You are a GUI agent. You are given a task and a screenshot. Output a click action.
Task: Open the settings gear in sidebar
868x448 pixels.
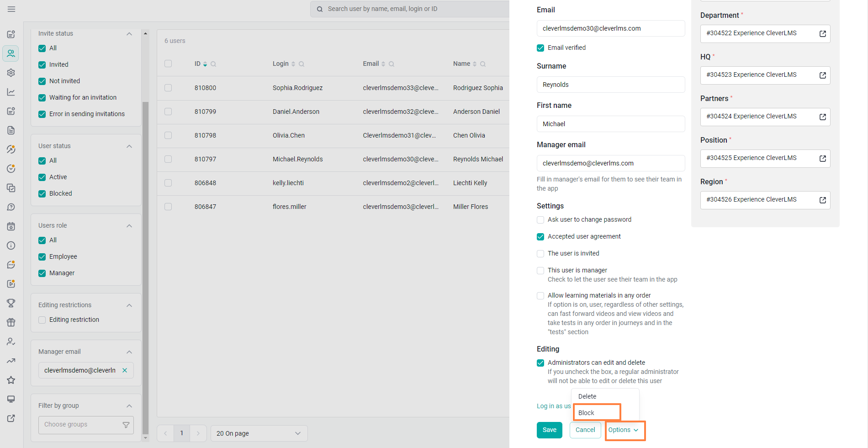point(11,73)
